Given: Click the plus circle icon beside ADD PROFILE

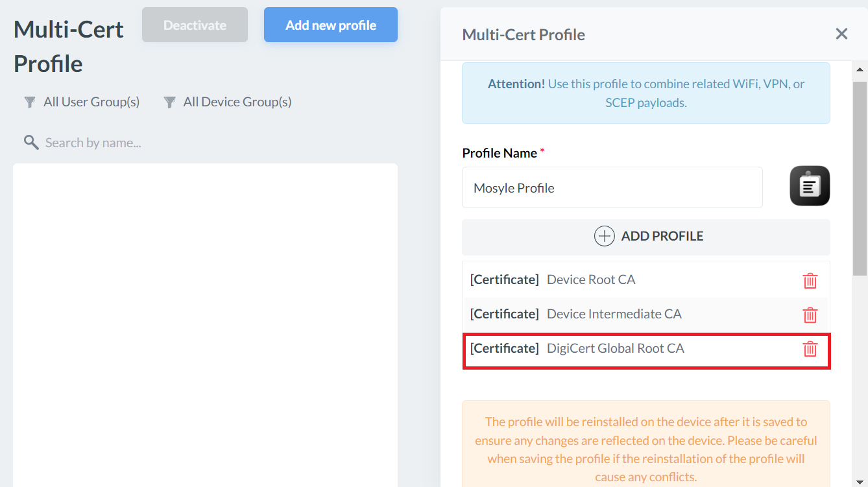Looking at the screenshot, I should [x=604, y=236].
